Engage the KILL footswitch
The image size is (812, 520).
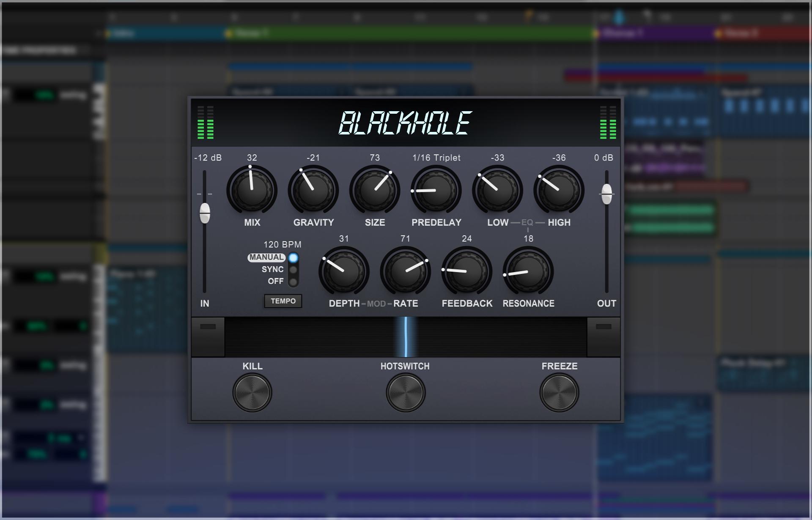point(252,392)
